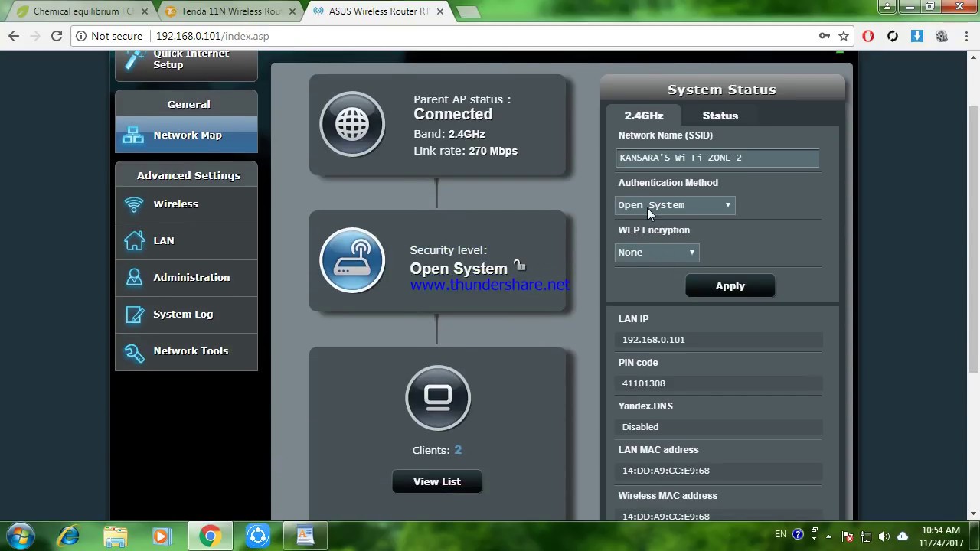Open the WEP Encryption dropdown
The height and width of the screenshot is (551, 980).
pos(656,253)
